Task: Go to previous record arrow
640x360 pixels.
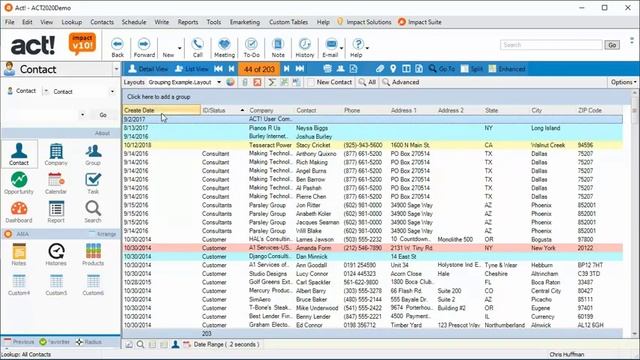Action: pos(232,69)
